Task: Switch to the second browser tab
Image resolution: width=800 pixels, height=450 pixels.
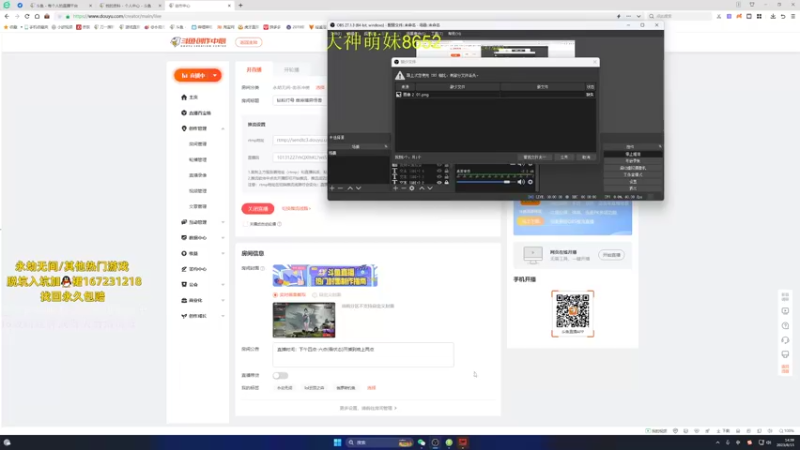Action: click(x=130, y=6)
